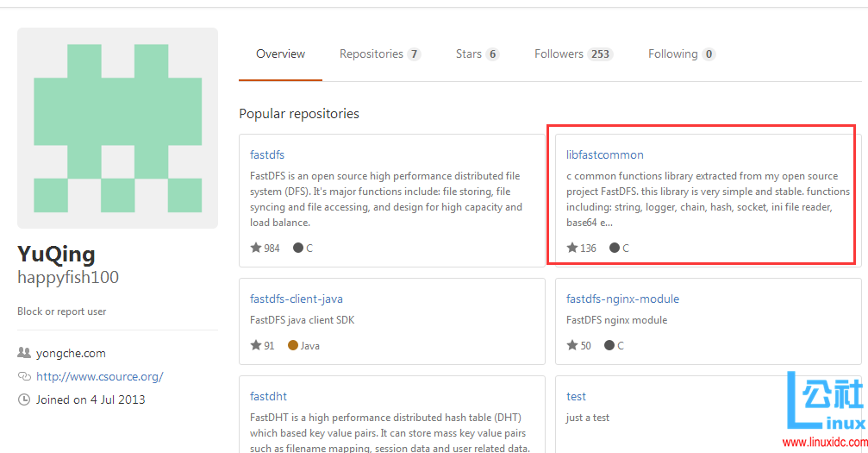
Task: Click the organization icon beside yongche.com
Action: coord(23,353)
